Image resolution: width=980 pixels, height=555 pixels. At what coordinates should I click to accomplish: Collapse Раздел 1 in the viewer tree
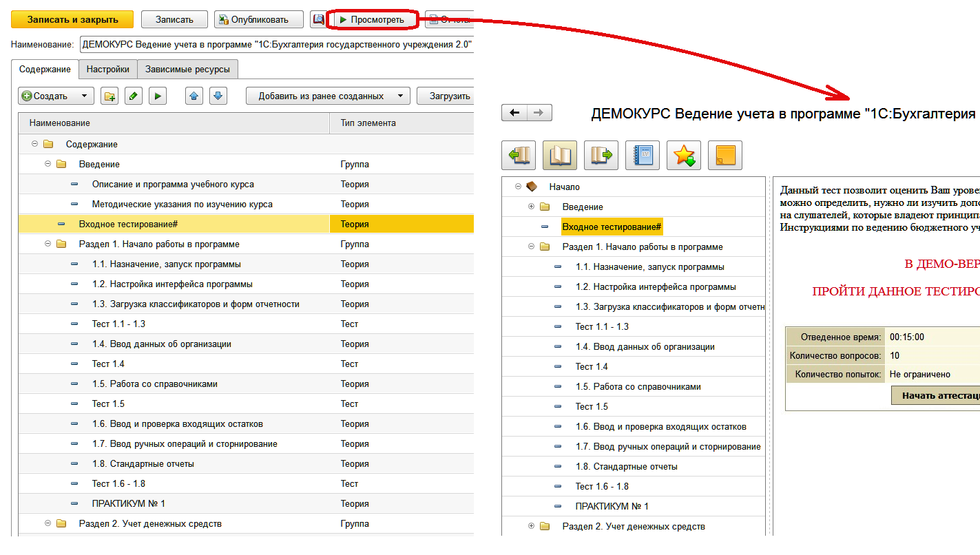(x=531, y=247)
